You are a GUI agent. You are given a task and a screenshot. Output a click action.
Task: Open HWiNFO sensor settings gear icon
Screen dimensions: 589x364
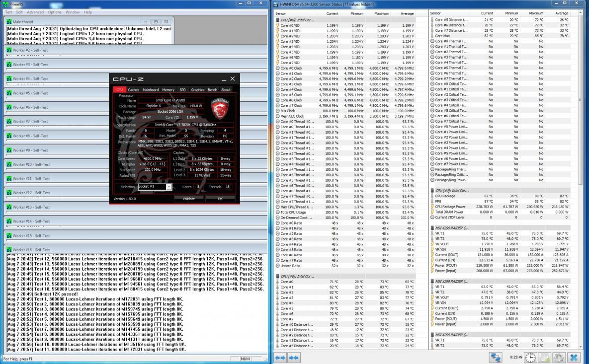click(x=559, y=358)
